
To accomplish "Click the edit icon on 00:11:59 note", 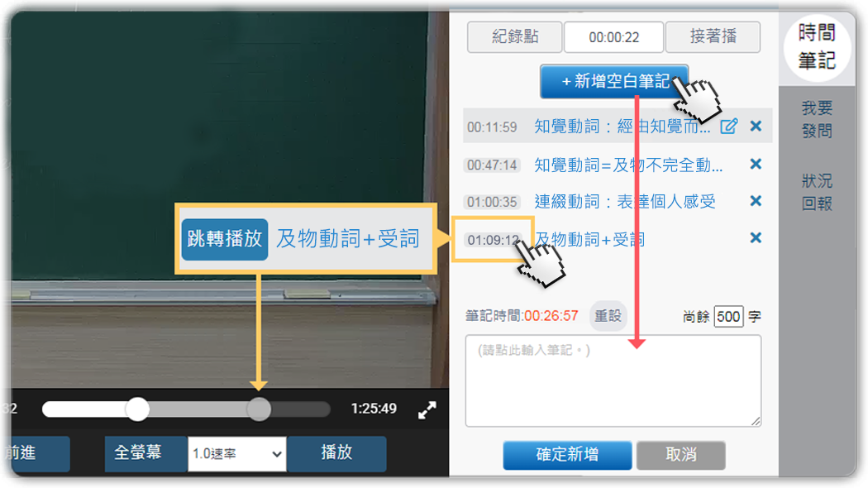I will (729, 127).
